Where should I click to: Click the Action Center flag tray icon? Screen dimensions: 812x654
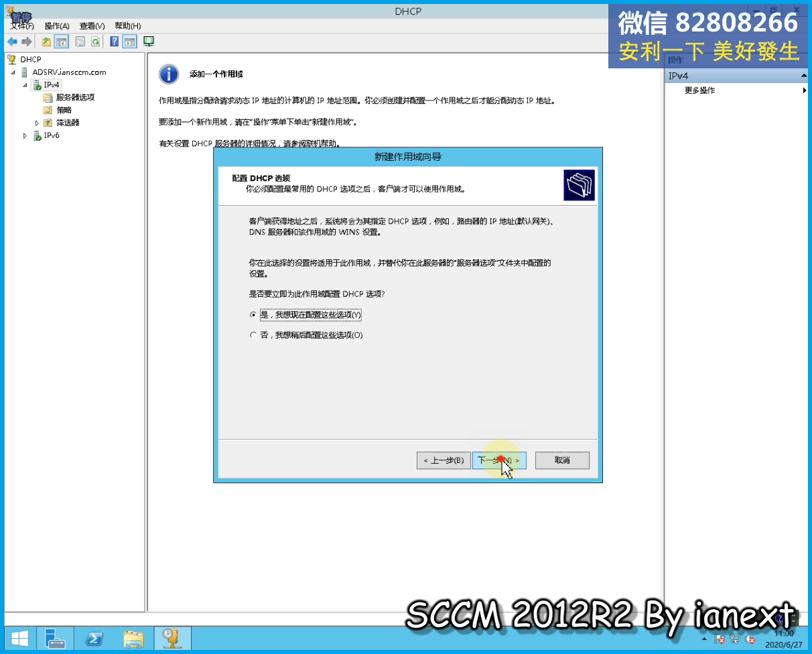(x=720, y=640)
